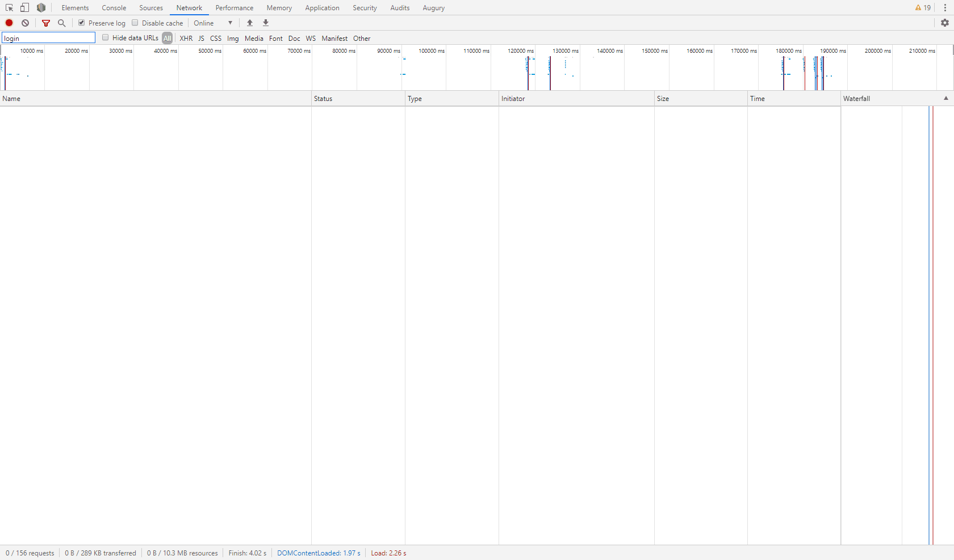Import a HAR file
The height and width of the screenshot is (560, 954).
(250, 23)
